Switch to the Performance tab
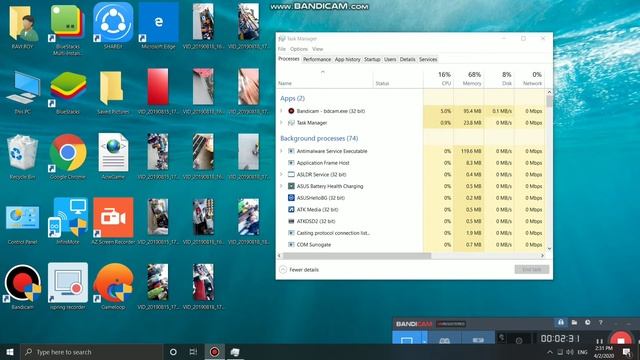 coord(317,59)
